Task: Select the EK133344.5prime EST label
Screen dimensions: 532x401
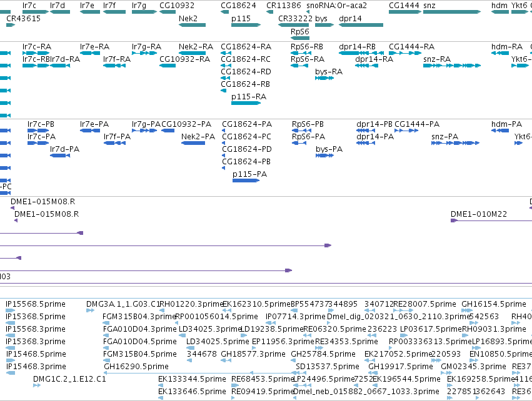Action: (x=192, y=379)
